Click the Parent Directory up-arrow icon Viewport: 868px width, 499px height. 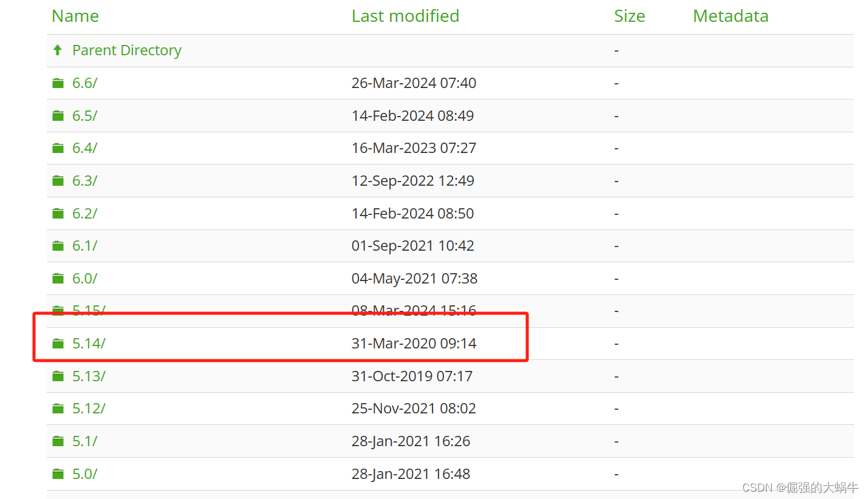pos(58,50)
